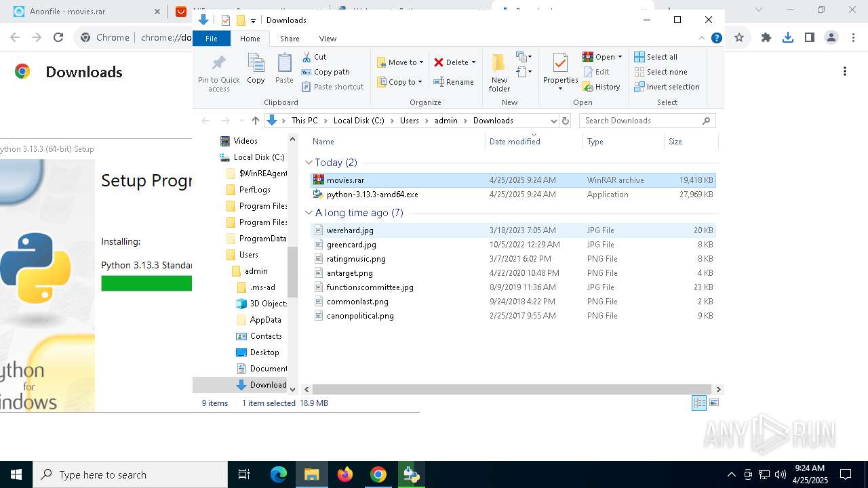This screenshot has height=488, width=868.
Task: Click Paste shortcut button
Action: [x=332, y=87]
